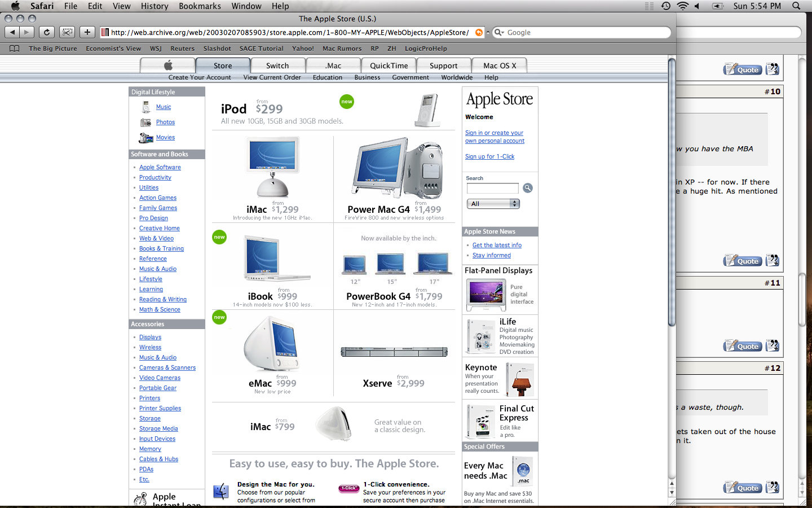Click the 1-Click convenience badge icon
812x508 pixels.
pos(349,488)
